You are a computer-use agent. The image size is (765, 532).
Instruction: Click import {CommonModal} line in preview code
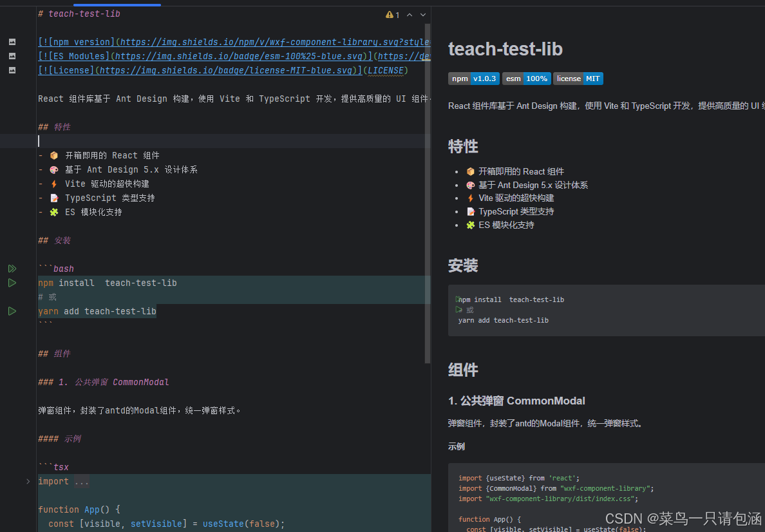tap(556, 488)
